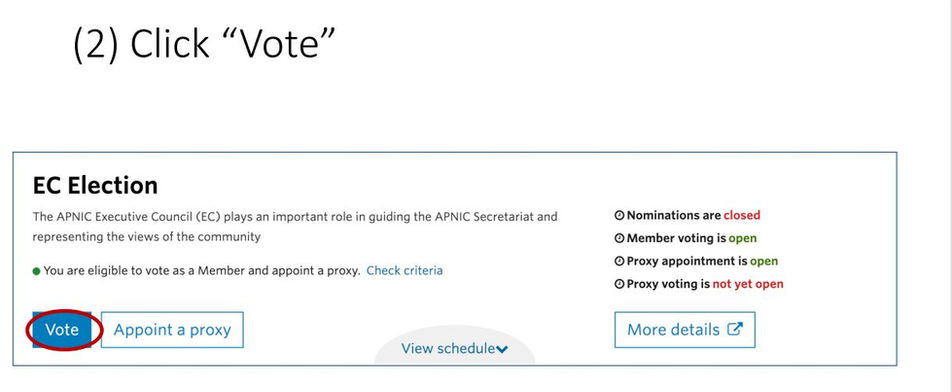Click the chevron arrow beside View schedule
952x392 pixels.
502,350
